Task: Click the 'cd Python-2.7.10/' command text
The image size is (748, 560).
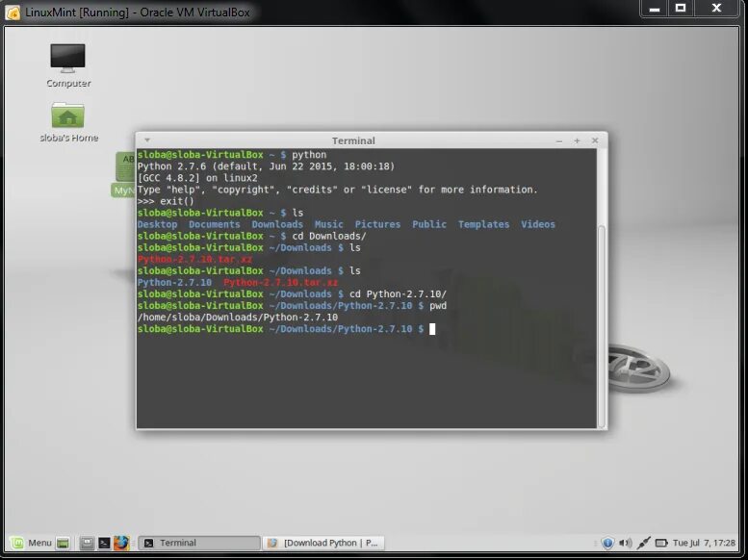Action: pos(398,293)
